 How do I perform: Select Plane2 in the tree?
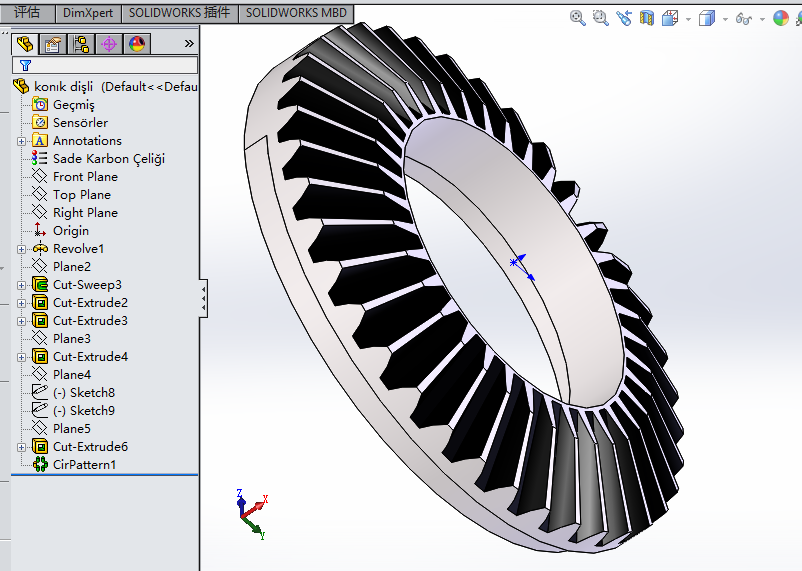point(72,267)
